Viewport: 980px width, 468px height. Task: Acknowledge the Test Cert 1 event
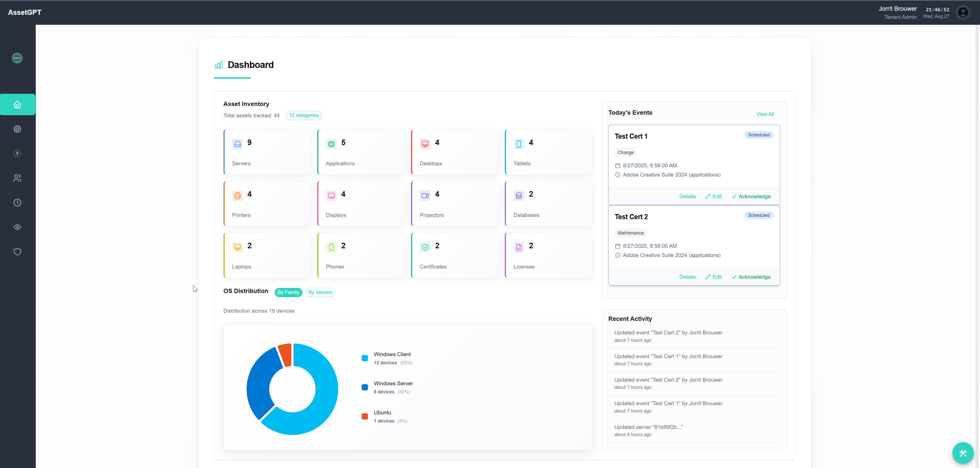click(751, 196)
